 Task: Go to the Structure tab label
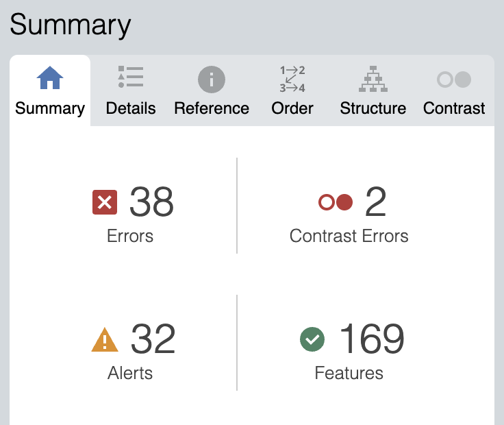click(373, 108)
